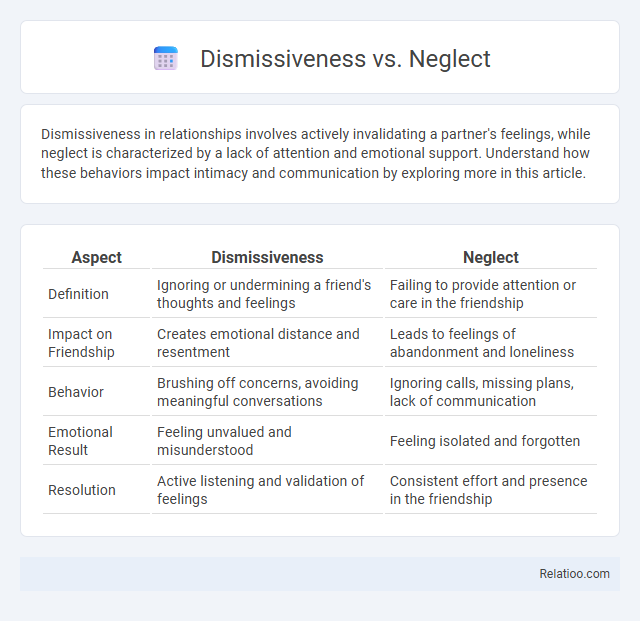Click cell 'Active listening and validation of feelings'
Image resolution: width=640 pixels, height=621 pixels.
click(267, 490)
